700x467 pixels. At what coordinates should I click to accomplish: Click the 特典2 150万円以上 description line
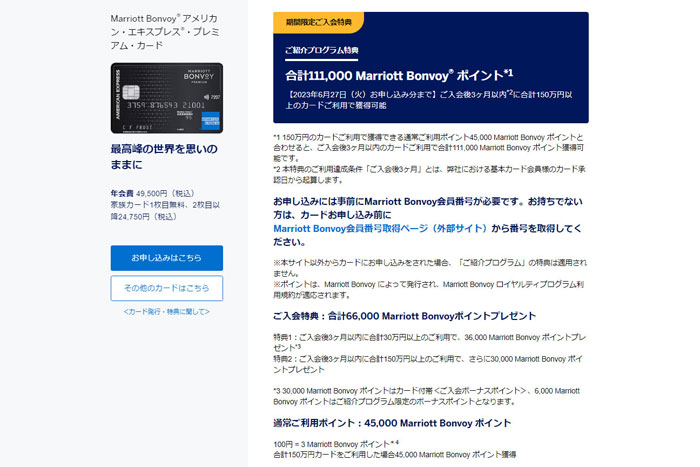click(428, 364)
